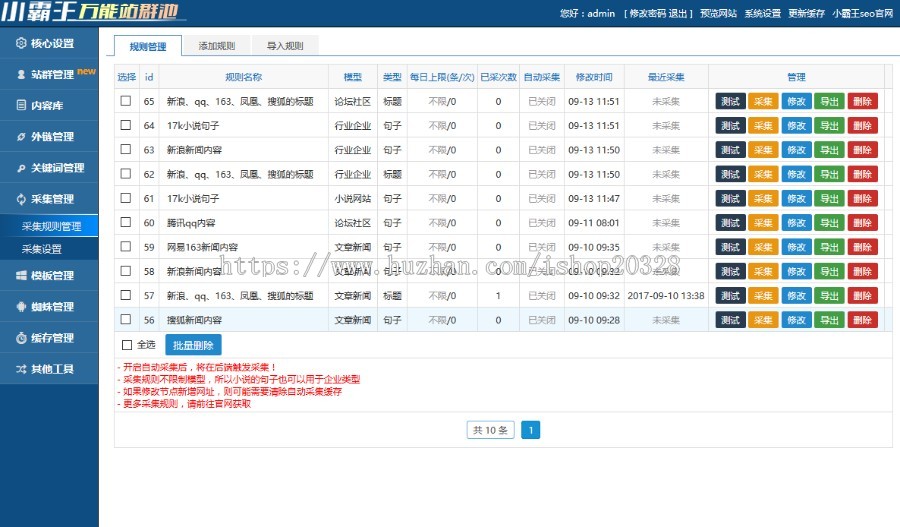Click 导出 button for rule 56
The height and width of the screenshot is (527, 900).
pyautogui.click(x=829, y=320)
